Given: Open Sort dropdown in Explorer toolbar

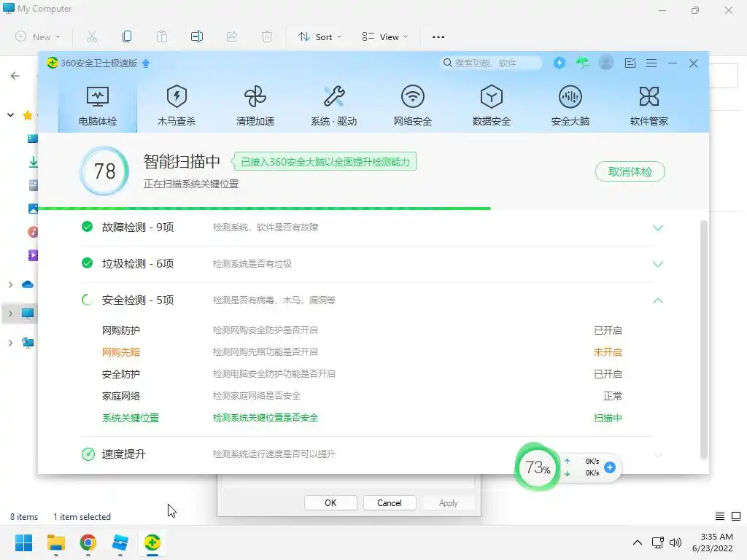Looking at the screenshot, I should point(320,36).
